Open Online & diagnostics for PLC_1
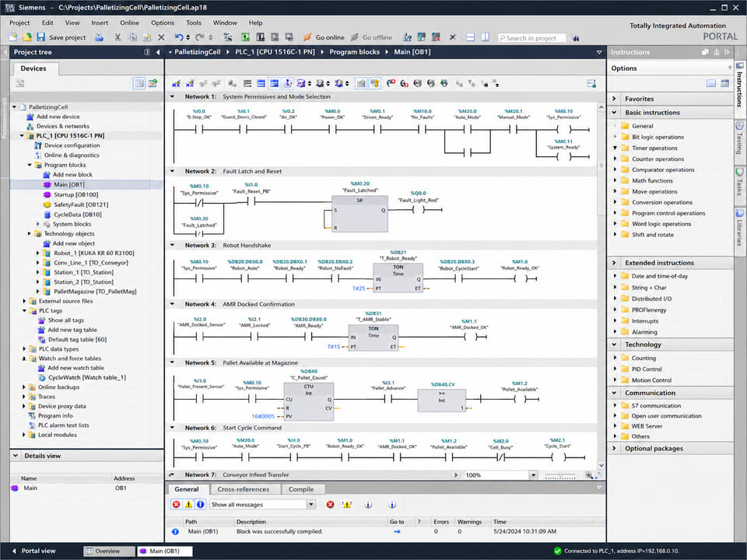Image resolution: width=747 pixels, height=560 pixels. click(72, 155)
